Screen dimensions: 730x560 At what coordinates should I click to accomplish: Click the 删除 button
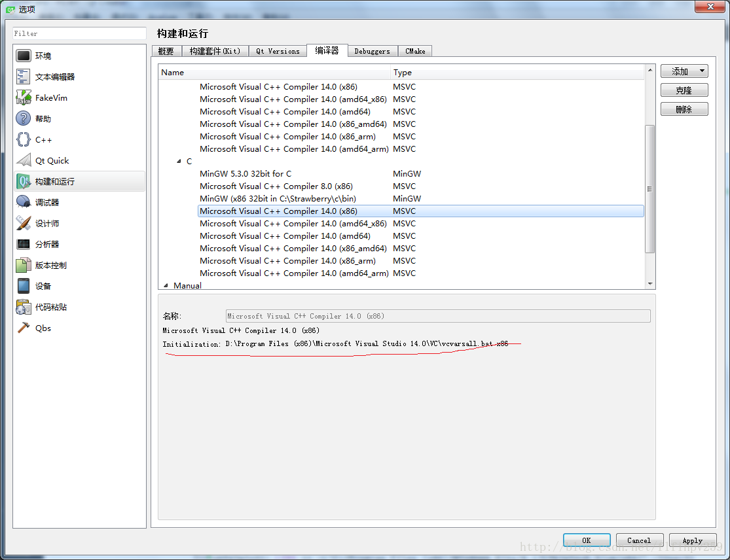684,109
